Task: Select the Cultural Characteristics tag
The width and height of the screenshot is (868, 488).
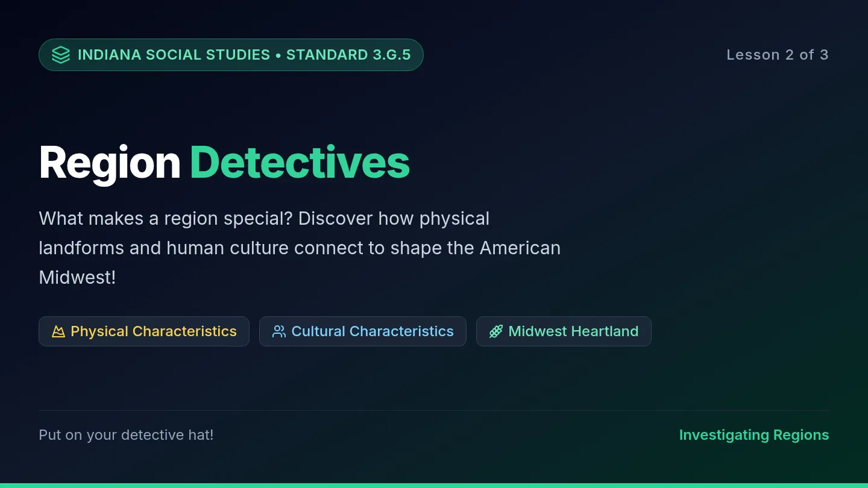Action: point(363,331)
